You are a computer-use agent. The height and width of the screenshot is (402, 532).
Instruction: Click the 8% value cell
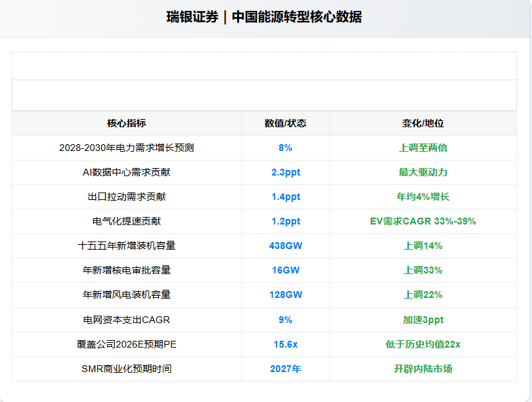point(285,148)
